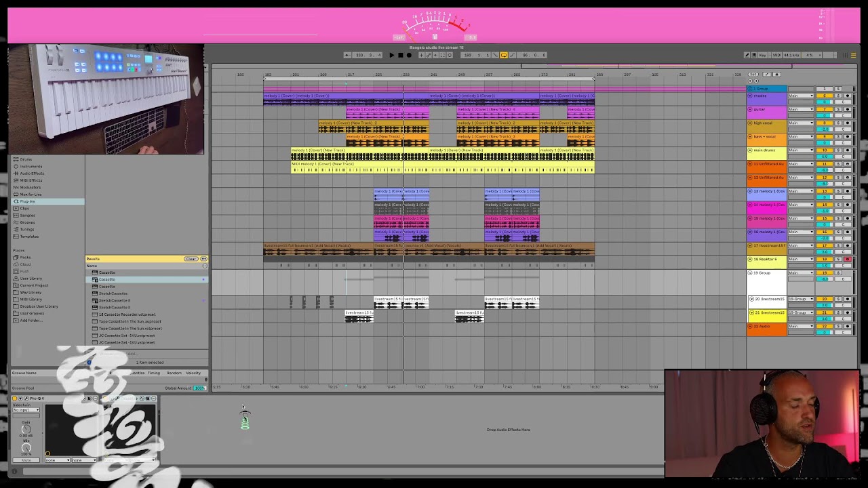Click the Stop button in transport

tap(401, 55)
